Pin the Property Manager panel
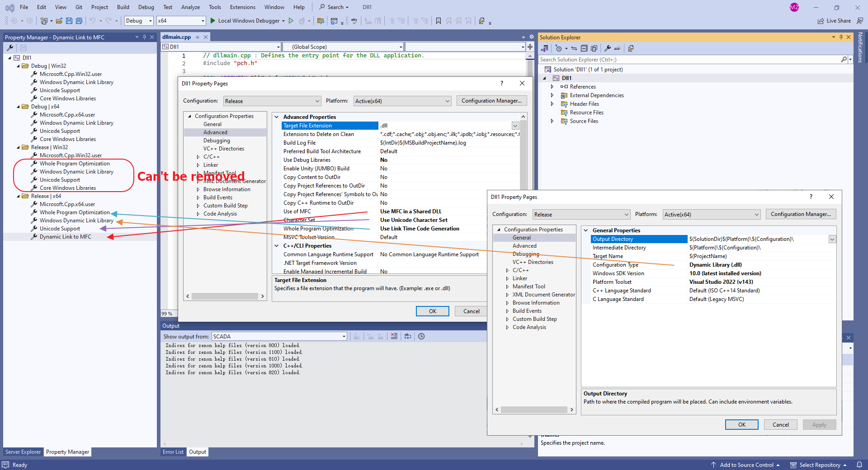The width and height of the screenshot is (868, 470). 145,37
